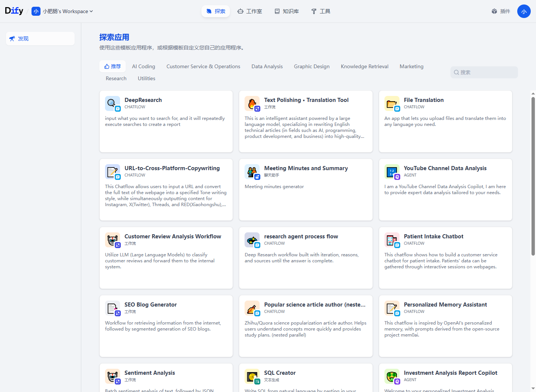
Task: Click the 搜索 search field
Action: (x=484, y=72)
